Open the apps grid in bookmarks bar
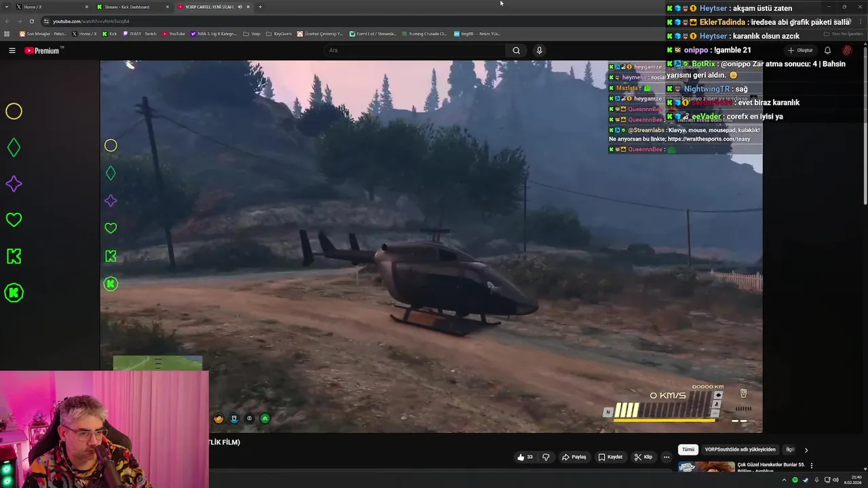This screenshot has height=488, width=868. click(7, 33)
